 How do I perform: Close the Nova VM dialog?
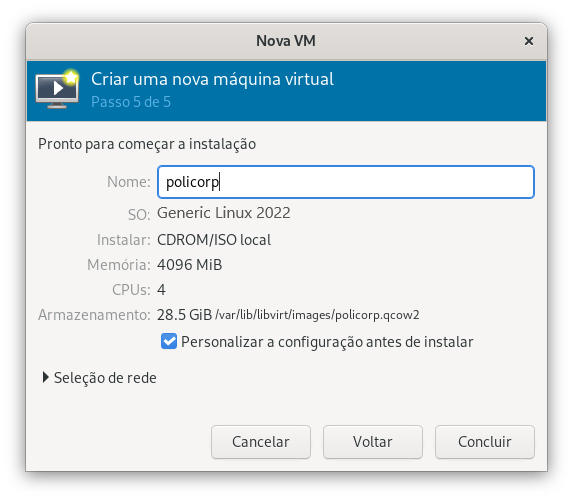[528, 41]
